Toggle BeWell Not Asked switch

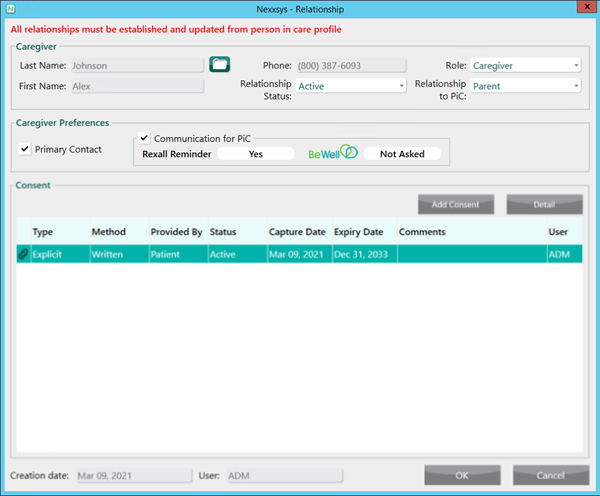pyautogui.click(x=401, y=154)
